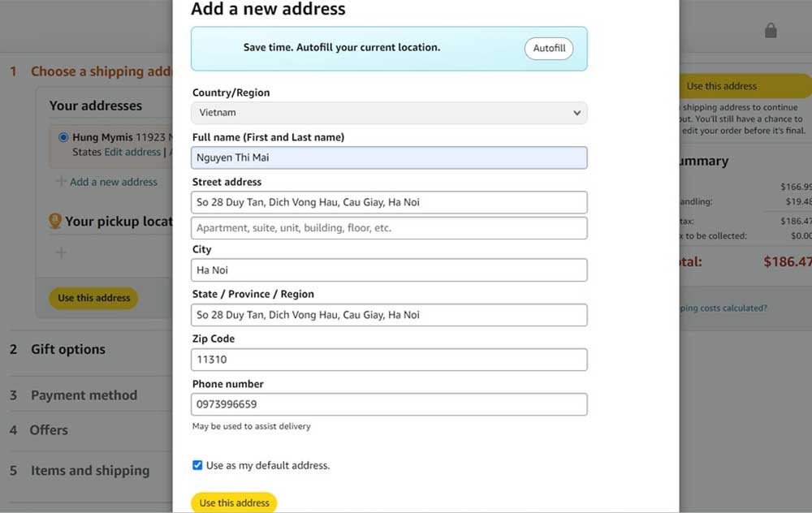Select the Hung Mymis address radio button
Viewport: 812px width, 513px height.
(63, 137)
